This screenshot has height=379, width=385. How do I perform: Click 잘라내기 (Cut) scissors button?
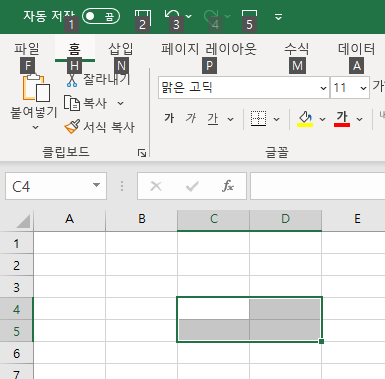98,80
